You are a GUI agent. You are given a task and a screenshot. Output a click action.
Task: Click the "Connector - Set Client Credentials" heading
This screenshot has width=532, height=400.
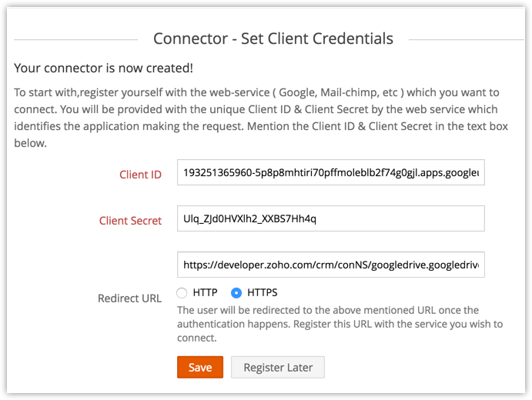tap(273, 38)
